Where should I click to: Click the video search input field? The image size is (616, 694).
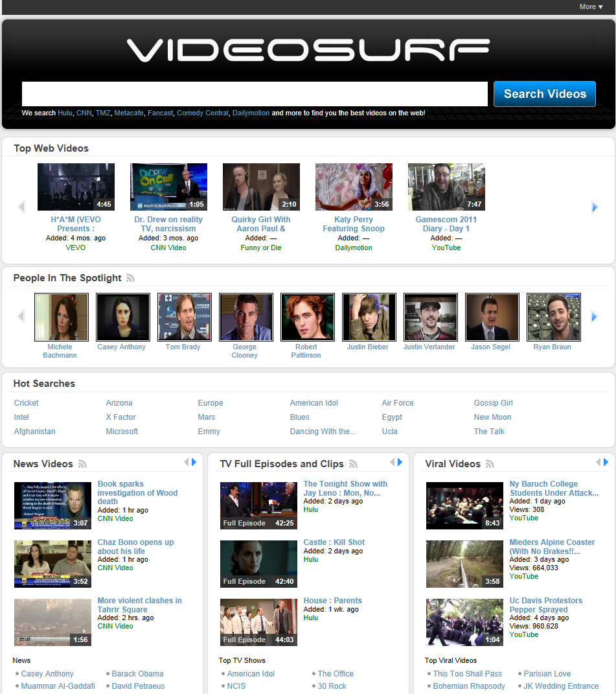tap(255, 94)
